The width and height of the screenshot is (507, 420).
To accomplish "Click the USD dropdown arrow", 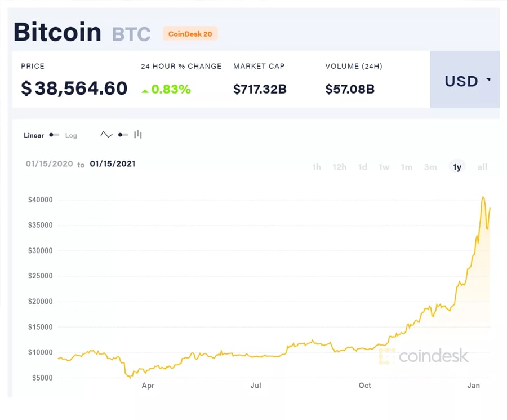I will [488, 80].
